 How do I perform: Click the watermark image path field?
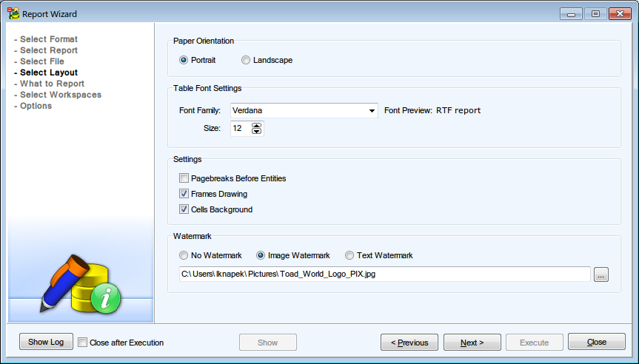[384, 274]
